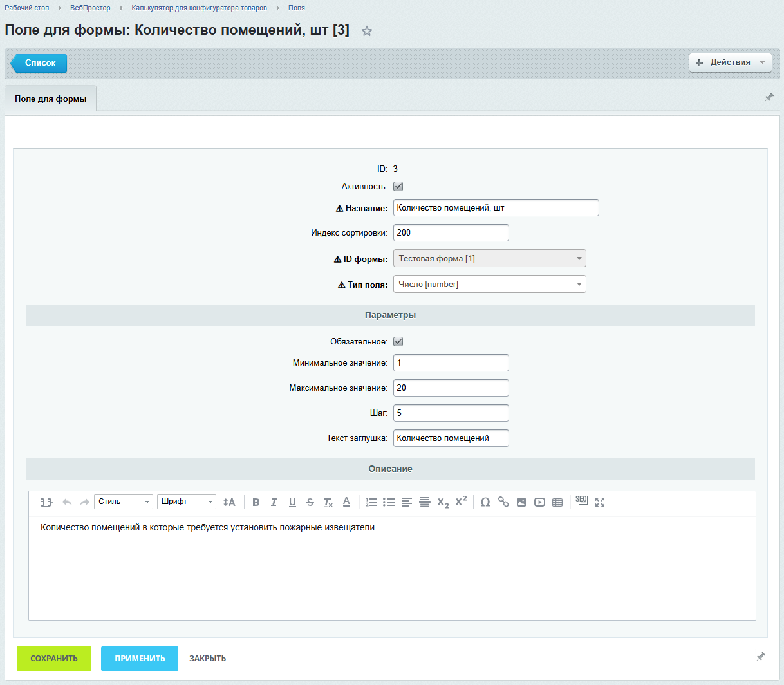The height and width of the screenshot is (685, 784).
Task: Apply italic formatting in the editor
Action: 274,502
